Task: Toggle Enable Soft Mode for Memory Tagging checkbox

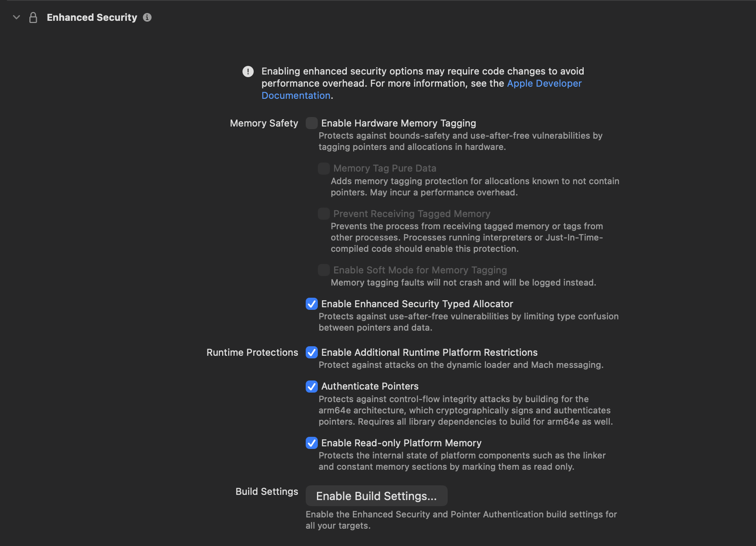Action: pyautogui.click(x=324, y=270)
